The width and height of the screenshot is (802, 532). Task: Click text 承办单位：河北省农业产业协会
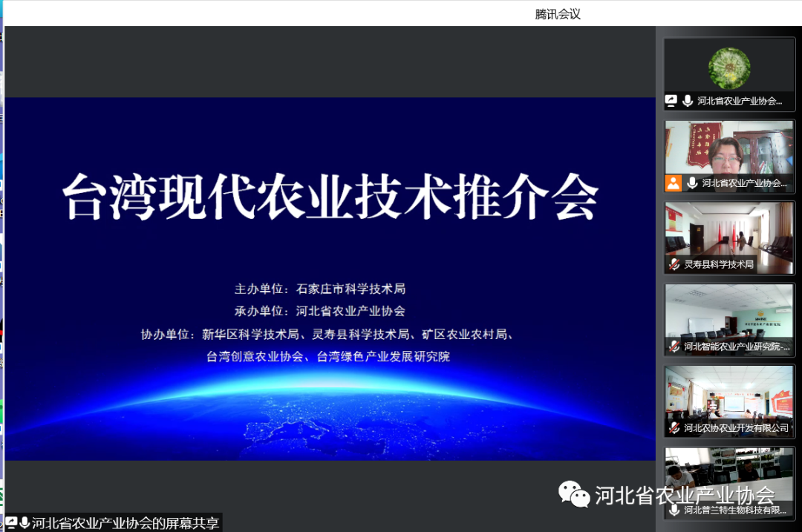pos(319,311)
